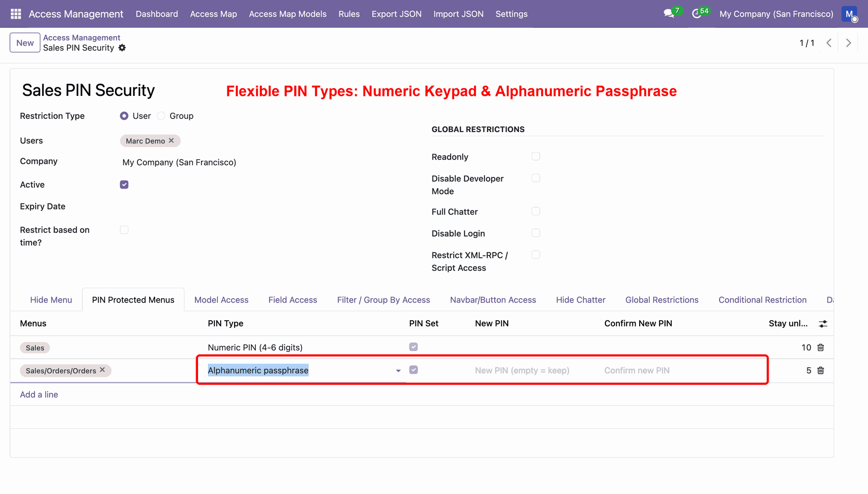Click the New PIN input field
Viewport: 868px width, 494px height.
tap(535, 370)
